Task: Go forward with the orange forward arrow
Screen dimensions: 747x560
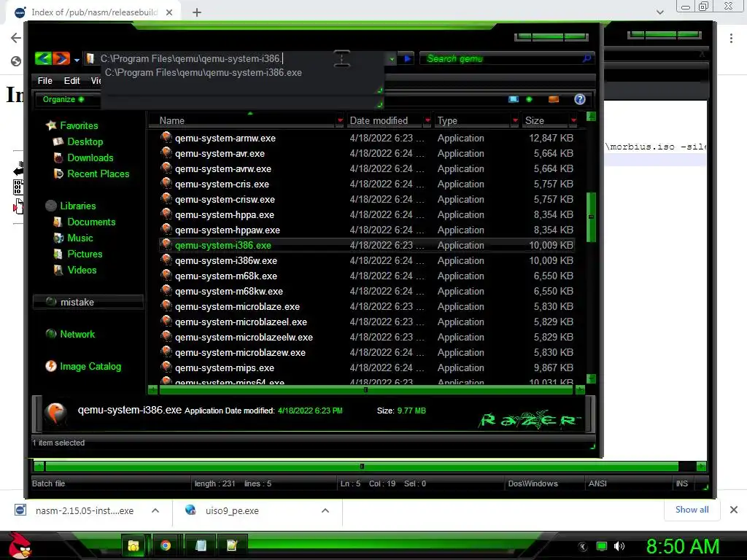Action: point(61,58)
